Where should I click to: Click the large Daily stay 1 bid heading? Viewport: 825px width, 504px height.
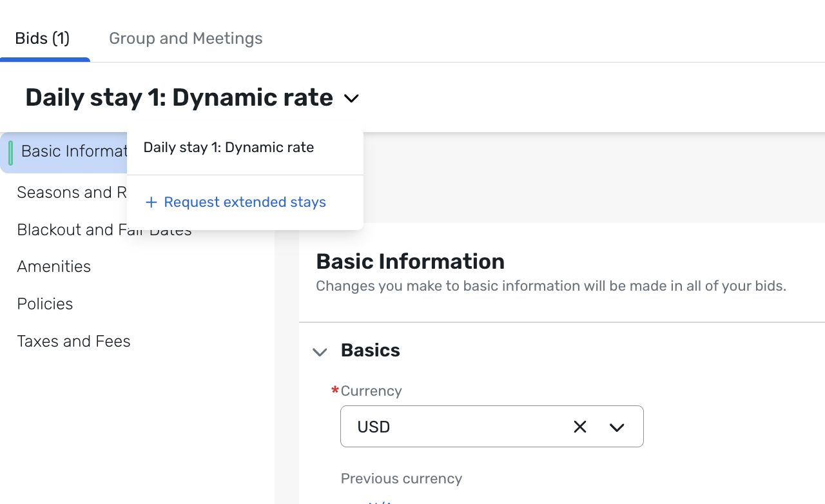pos(179,98)
